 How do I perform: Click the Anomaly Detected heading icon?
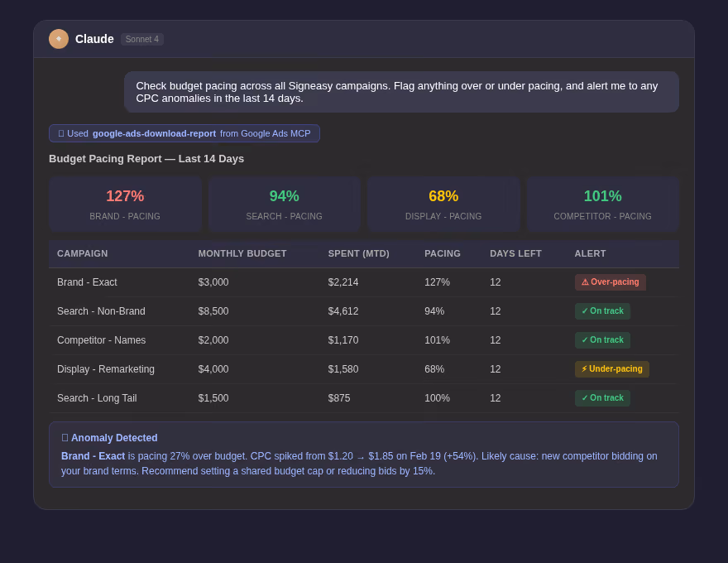coord(65,438)
